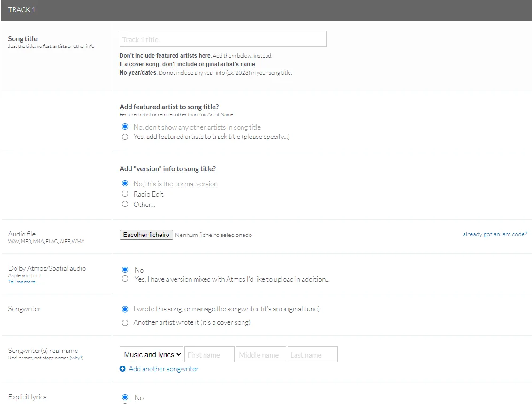Click the 'Audio file' label
Viewport: 532px width, 404px height.
(22, 234)
